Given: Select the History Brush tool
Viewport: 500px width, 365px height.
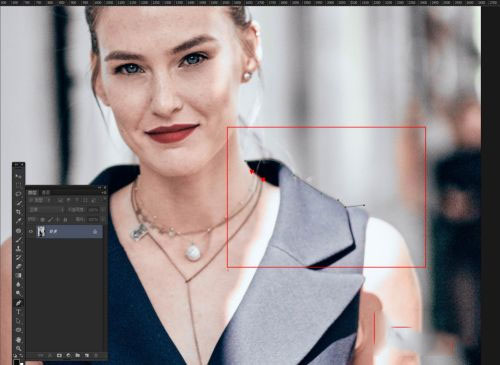Looking at the screenshot, I should tap(18, 257).
